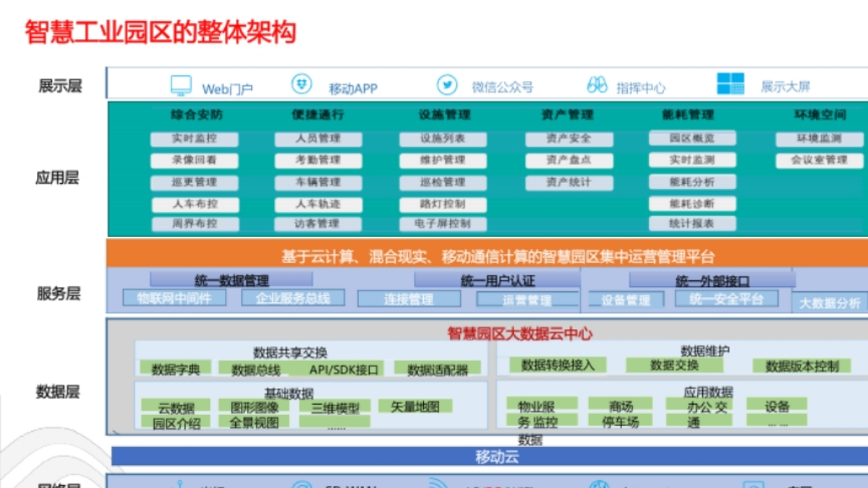This screenshot has height=488, width=868.
Task: Click the 指挥中心 binoculars icon
Action: point(597,85)
